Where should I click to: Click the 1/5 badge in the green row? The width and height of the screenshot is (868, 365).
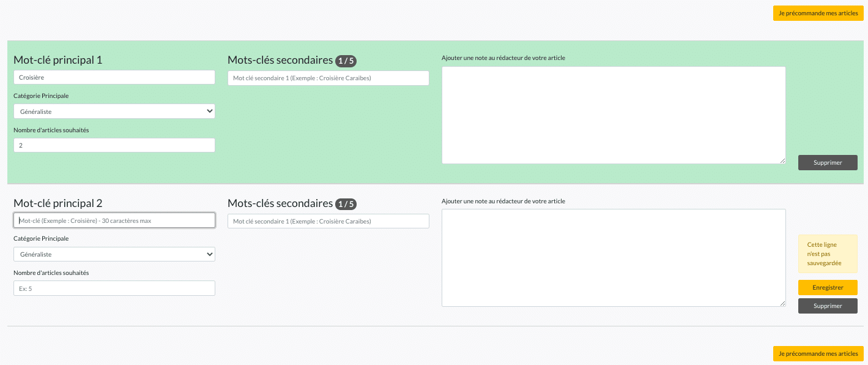click(x=346, y=61)
